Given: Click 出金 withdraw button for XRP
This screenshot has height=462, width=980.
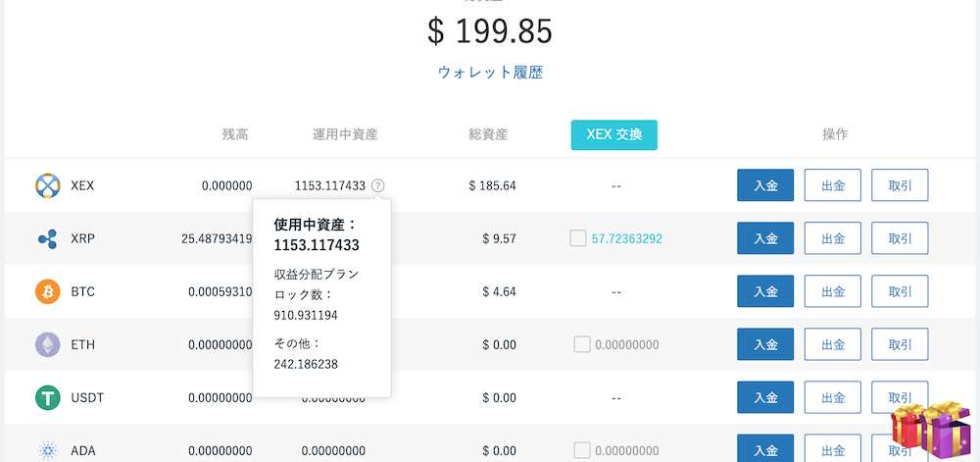Looking at the screenshot, I should pos(832,238).
